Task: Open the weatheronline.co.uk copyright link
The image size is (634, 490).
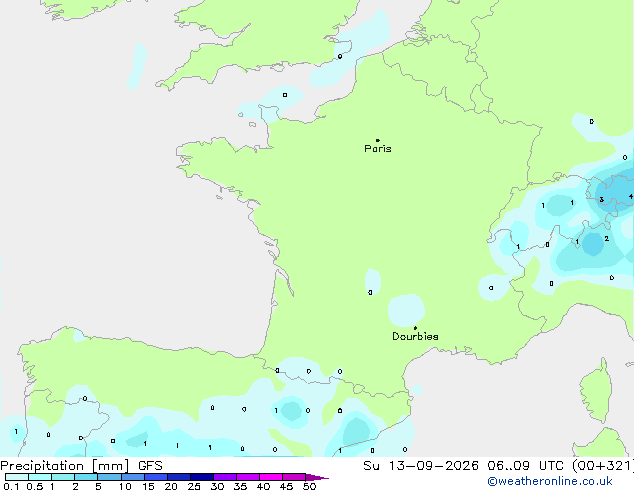Action: click(550, 481)
